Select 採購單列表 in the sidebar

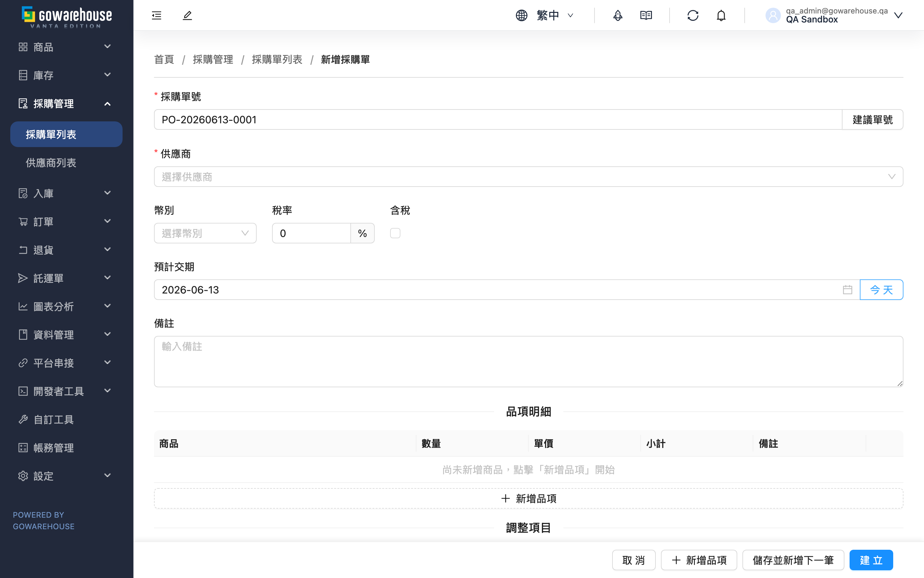click(66, 134)
